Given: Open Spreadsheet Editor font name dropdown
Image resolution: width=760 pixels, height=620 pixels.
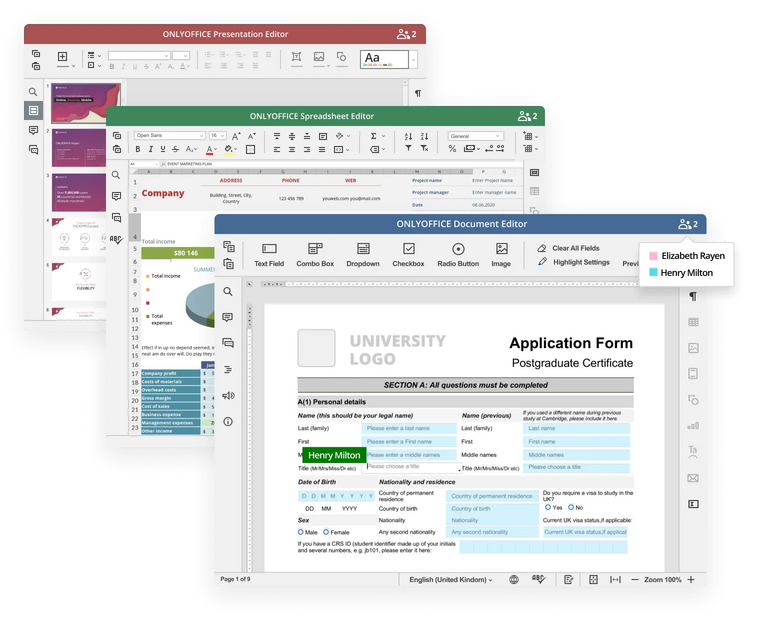Looking at the screenshot, I should tap(169, 135).
